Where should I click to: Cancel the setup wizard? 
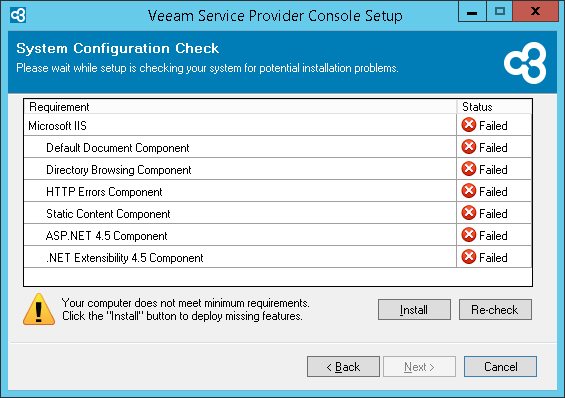pyautogui.click(x=500, y=367)
